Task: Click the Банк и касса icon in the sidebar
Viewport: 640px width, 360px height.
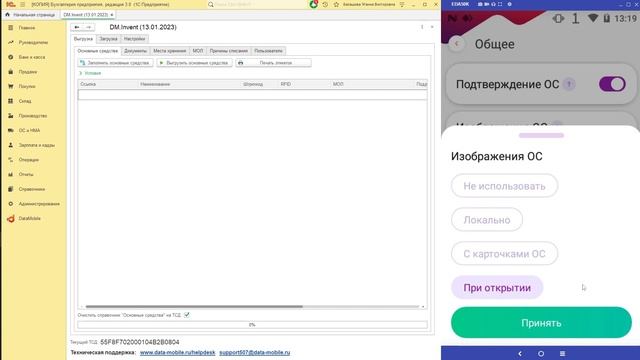Action: 11,57
